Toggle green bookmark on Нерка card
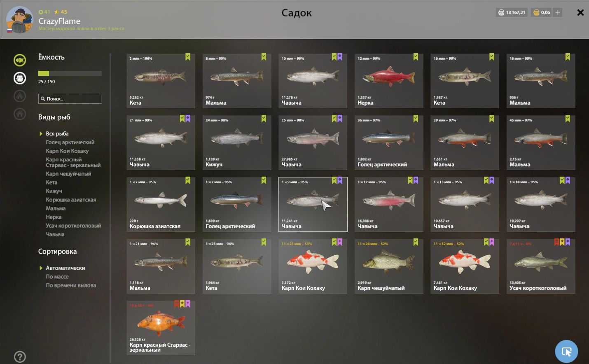This screenshot has height=364, width=589. click(416, 57)
